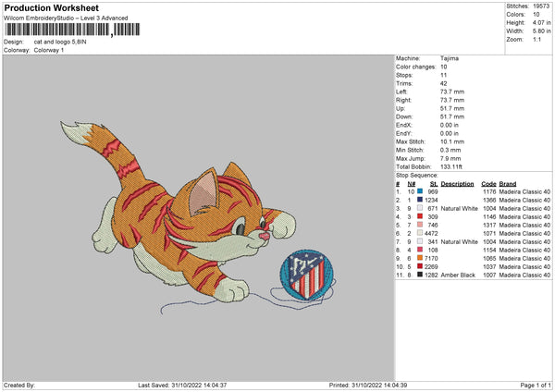Click the barcode under the studio name

point(72,30)
